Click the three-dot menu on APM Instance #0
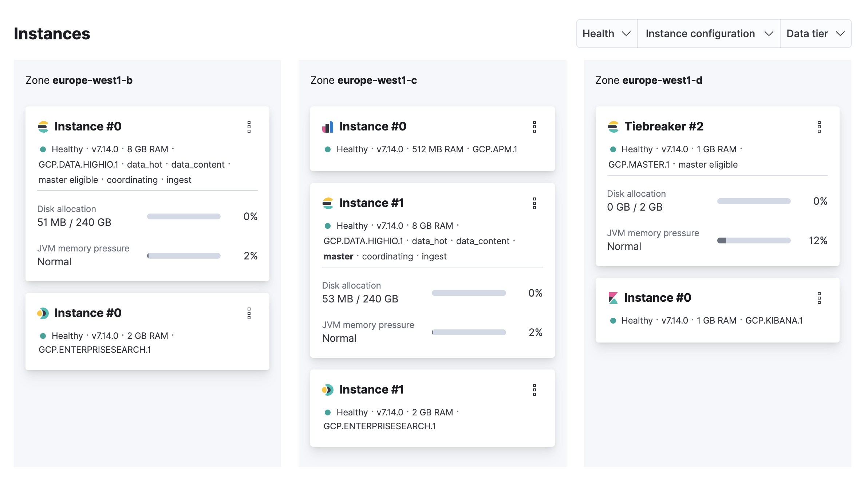868x481 pixels. pyautogui.click(x=534, y=127)
